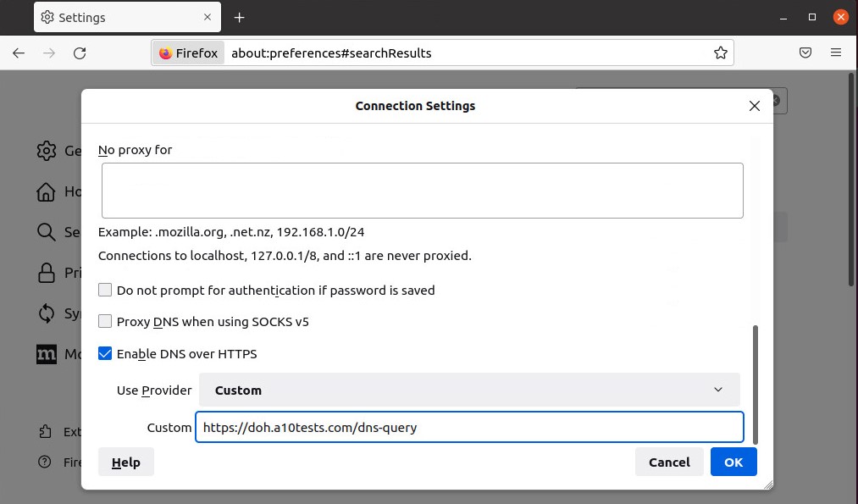Confirm settings with OK button

tap(733, 462)
